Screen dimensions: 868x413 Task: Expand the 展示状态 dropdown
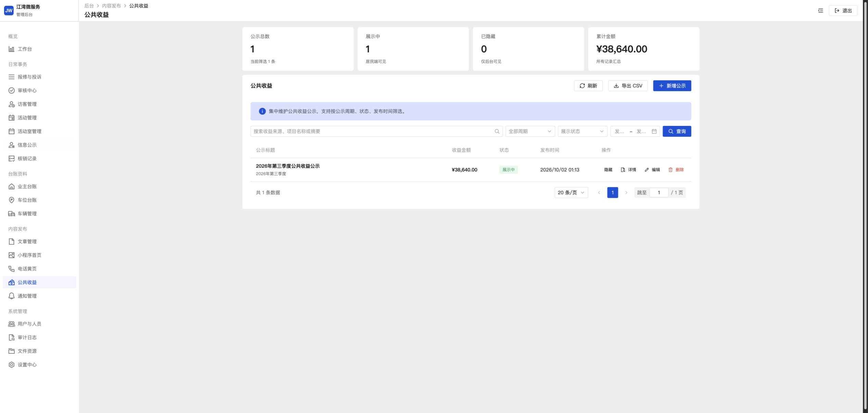(582, 131)
